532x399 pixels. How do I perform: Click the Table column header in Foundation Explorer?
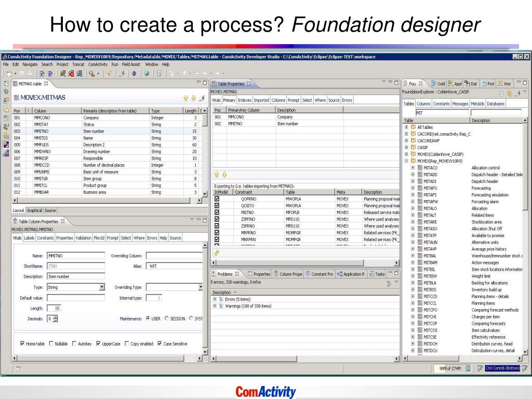click(436, 121)
